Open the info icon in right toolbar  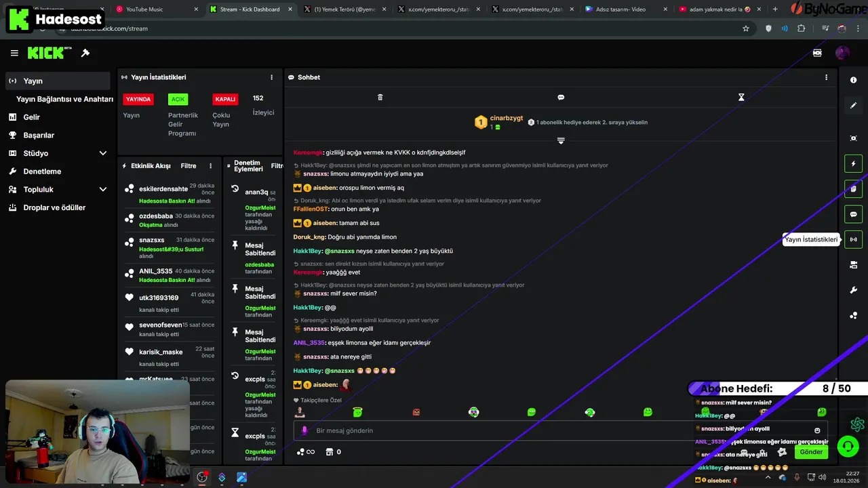(853, 80)
